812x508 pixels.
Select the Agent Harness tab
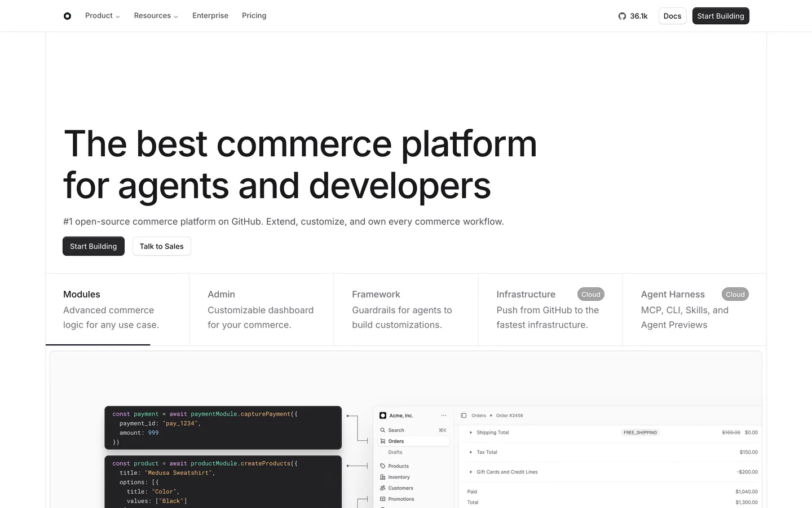pos(695,309)
